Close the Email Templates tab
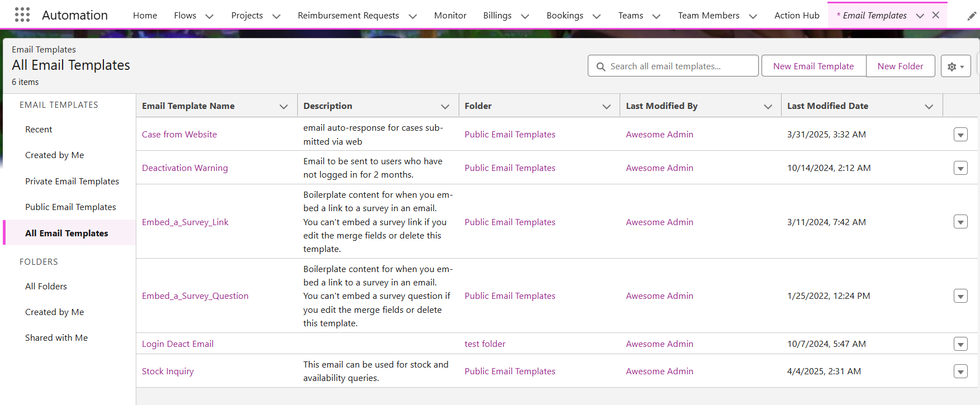 pos(936,16)
